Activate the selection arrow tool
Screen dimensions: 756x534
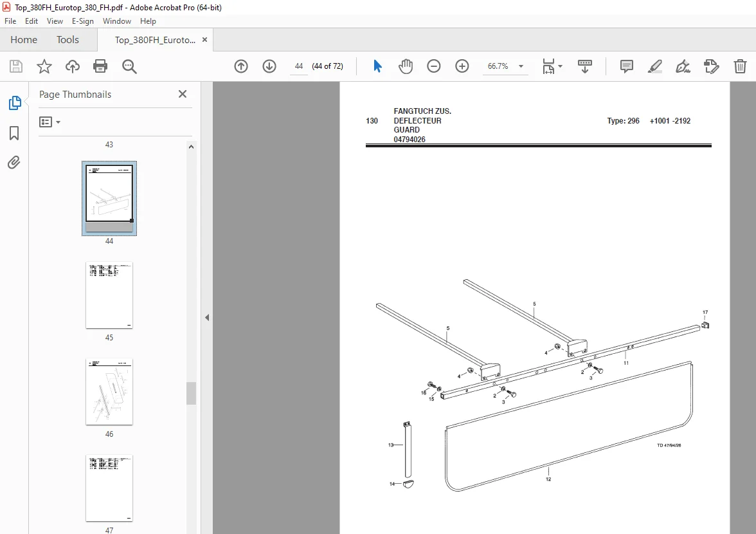coord(377,66)
